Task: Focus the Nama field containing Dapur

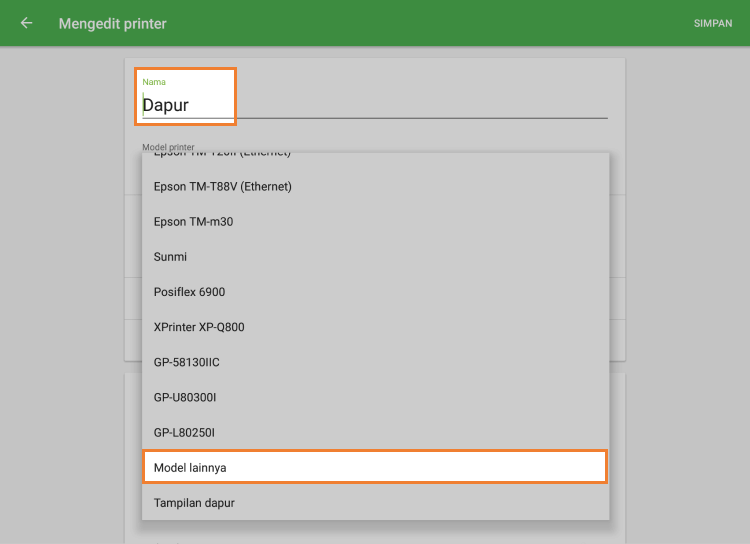Action: [x=180, y=105]
